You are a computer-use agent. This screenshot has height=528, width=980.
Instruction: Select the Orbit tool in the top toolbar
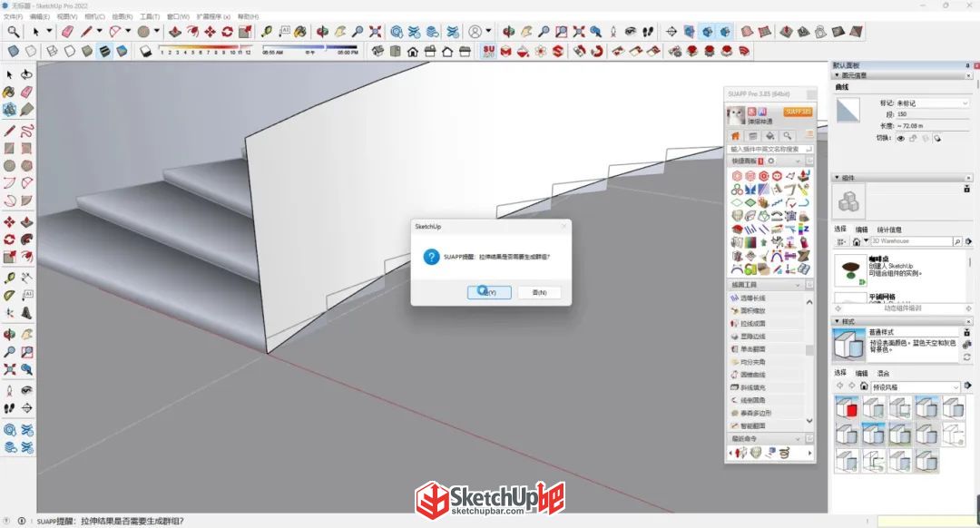(x=322, y=31)
